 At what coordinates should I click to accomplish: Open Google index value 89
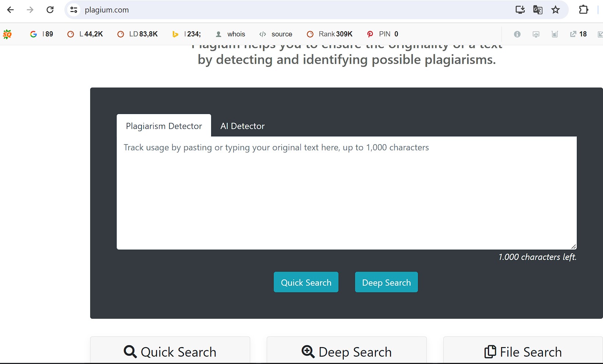[42, 34]
